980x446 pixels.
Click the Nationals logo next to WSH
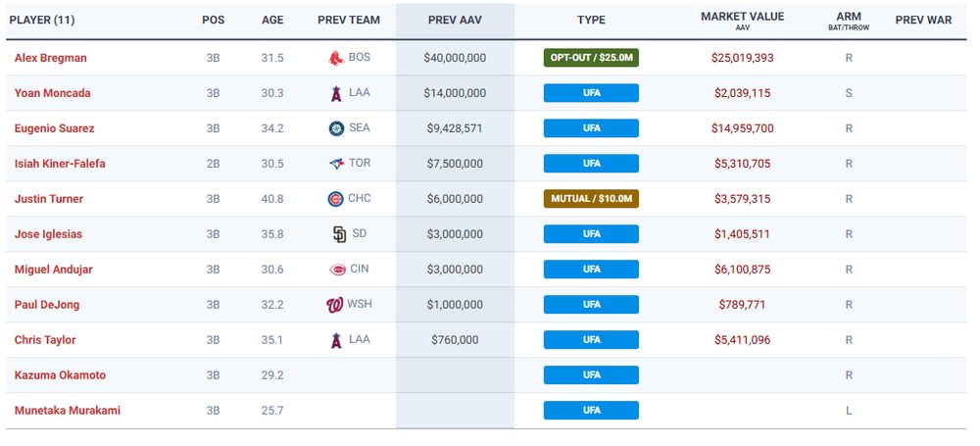[335, 305]
